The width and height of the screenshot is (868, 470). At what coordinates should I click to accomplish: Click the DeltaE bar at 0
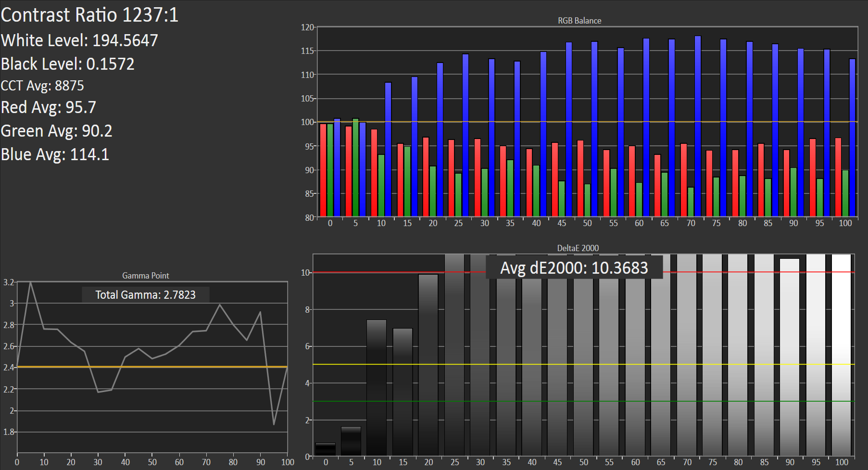click(x=326, y=449)
